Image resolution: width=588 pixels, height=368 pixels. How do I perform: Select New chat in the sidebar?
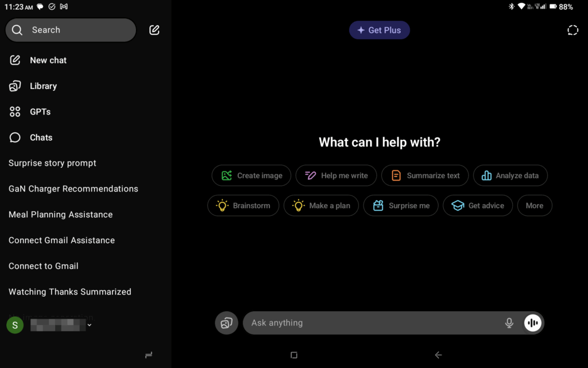[48, 60]
